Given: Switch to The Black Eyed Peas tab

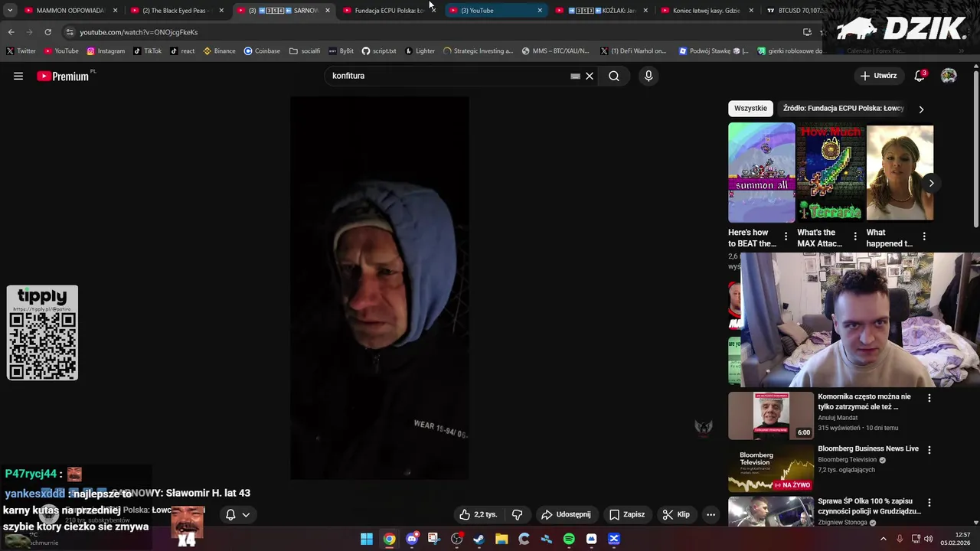Looking at the screenshot, I should tap(177, 10).
